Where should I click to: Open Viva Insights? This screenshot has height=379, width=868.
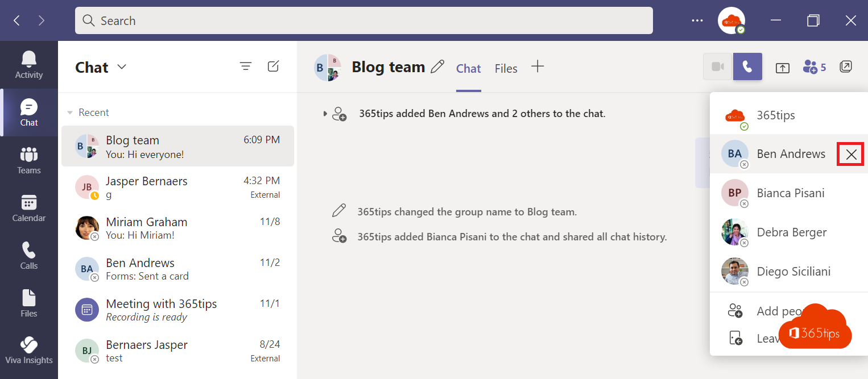[x=28, y=350]
